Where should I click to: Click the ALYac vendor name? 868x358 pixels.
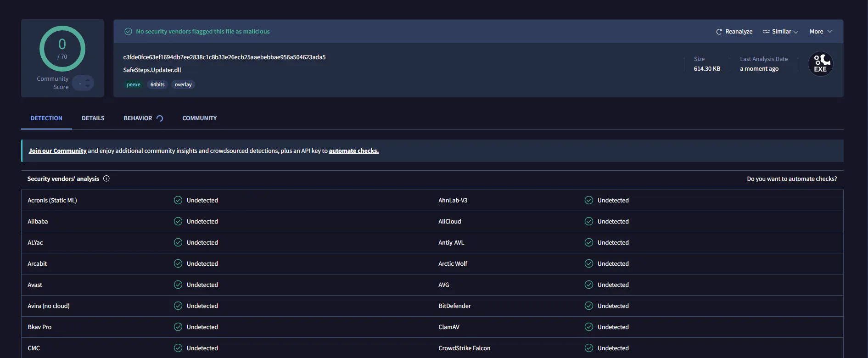click(35, 243)
